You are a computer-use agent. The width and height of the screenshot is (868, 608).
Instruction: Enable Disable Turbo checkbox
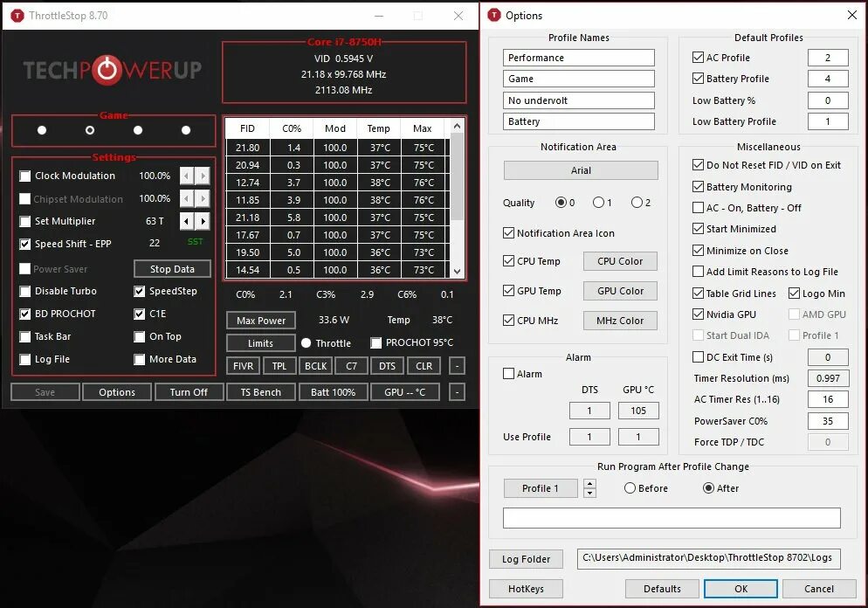point(25,291)
